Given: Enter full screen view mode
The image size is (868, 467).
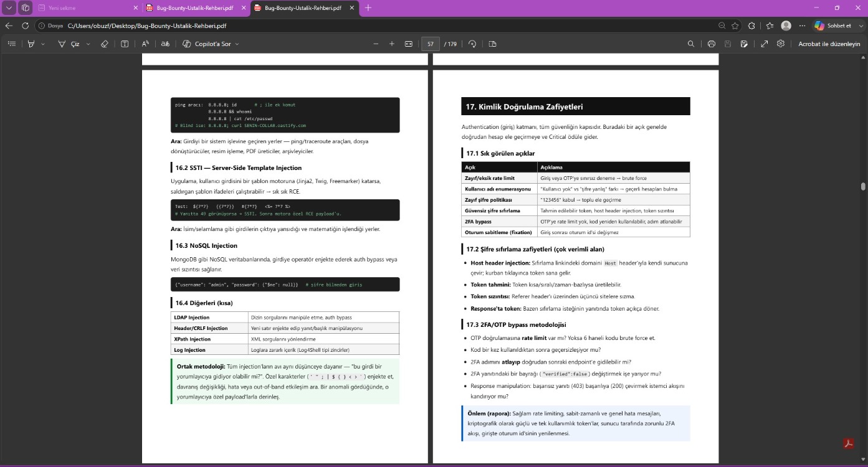Looking at the screenshot, I should click(765, 44).
